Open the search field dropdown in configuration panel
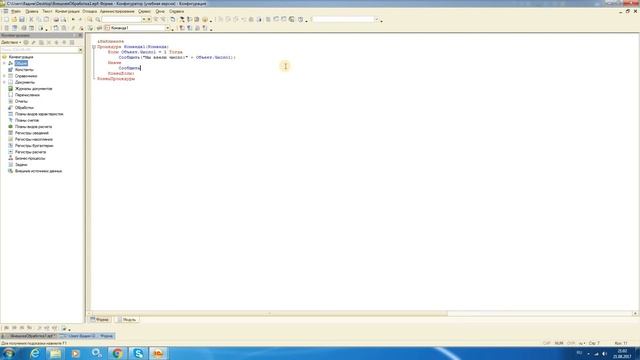 click(80, 50)
